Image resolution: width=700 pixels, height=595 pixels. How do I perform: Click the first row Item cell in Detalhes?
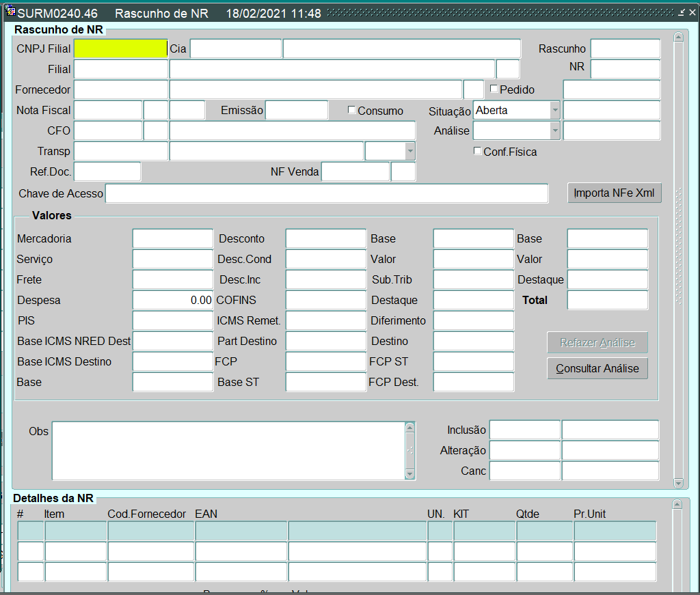pyautogui.click(x=76, y=531)
